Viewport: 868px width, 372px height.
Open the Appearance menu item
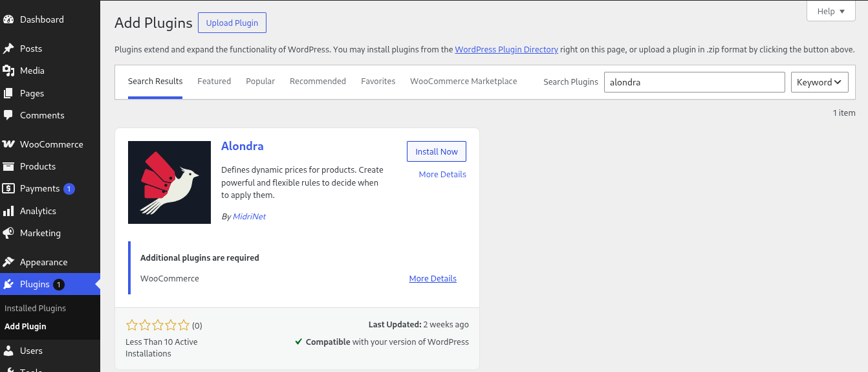[x=50, y=262]
